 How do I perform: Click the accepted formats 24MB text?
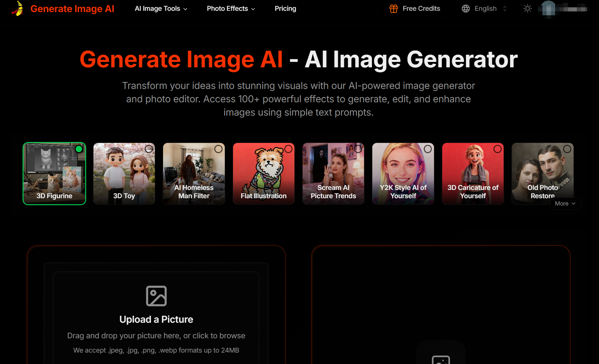156,350
